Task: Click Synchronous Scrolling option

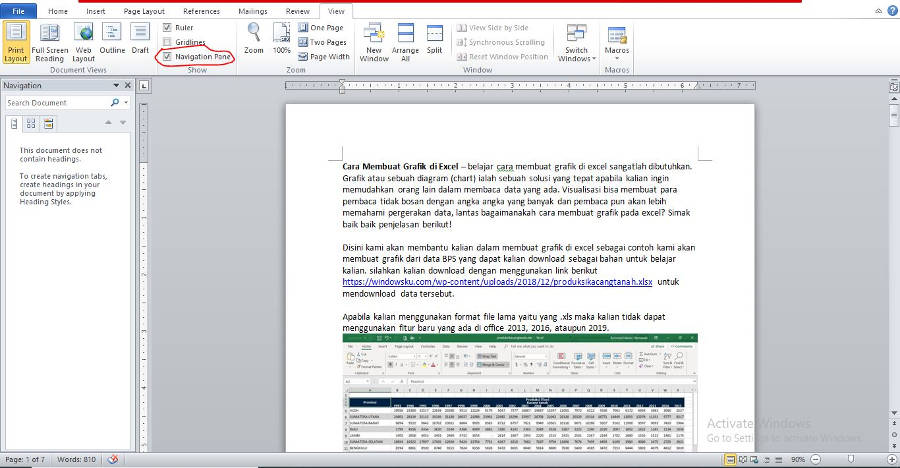Action: click(x=501, y=42)
